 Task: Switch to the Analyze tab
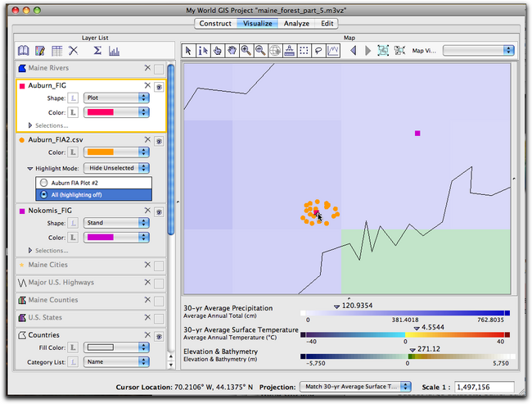[296, 24]
